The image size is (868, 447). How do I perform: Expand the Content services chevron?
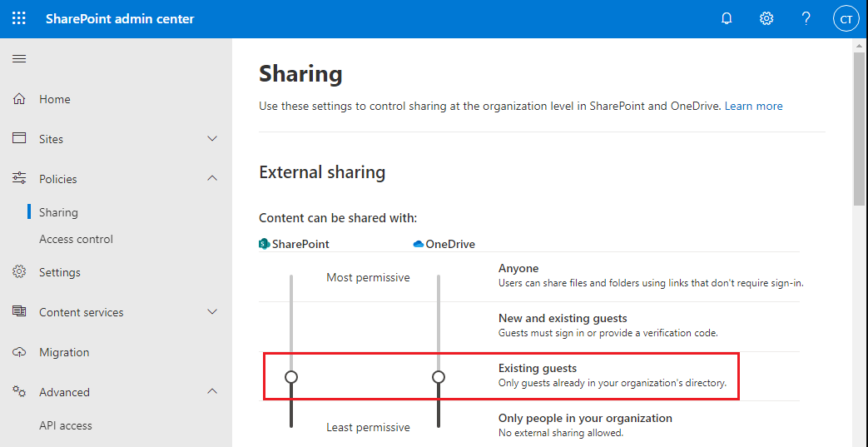212,312
